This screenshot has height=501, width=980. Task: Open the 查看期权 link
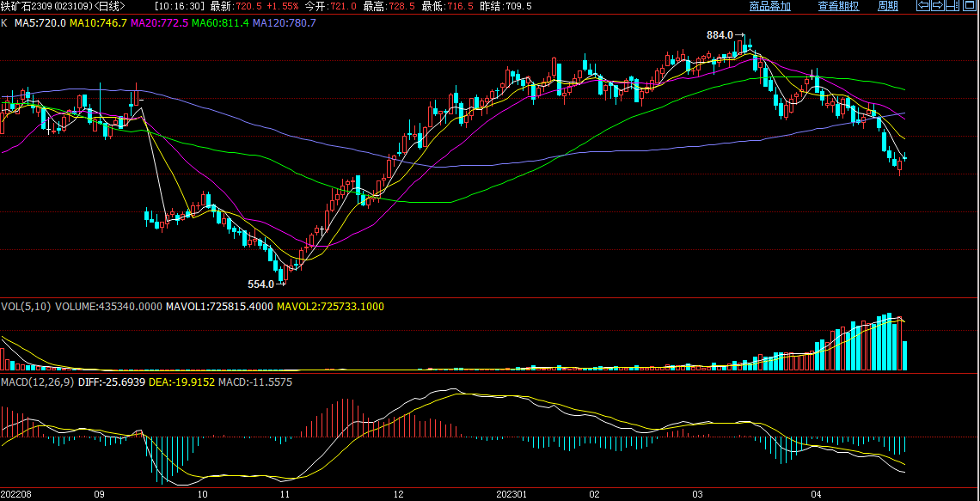[x=839, y=6]
